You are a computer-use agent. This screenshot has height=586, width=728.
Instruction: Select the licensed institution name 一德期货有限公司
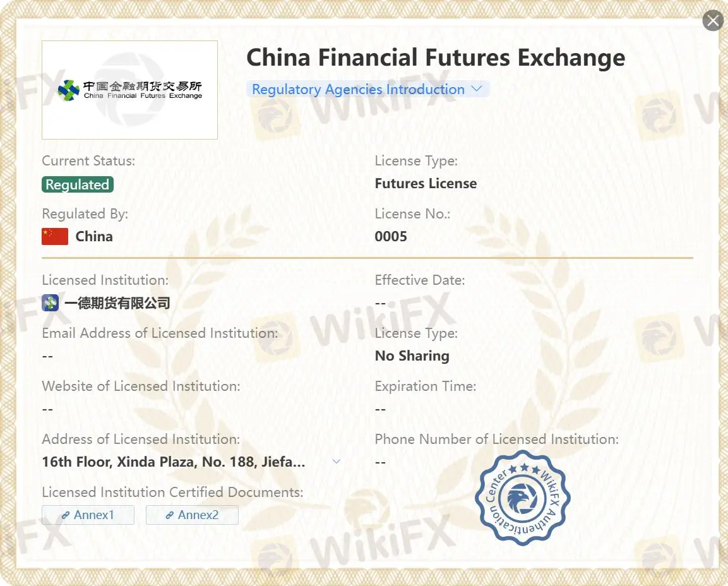pos(117,302)
